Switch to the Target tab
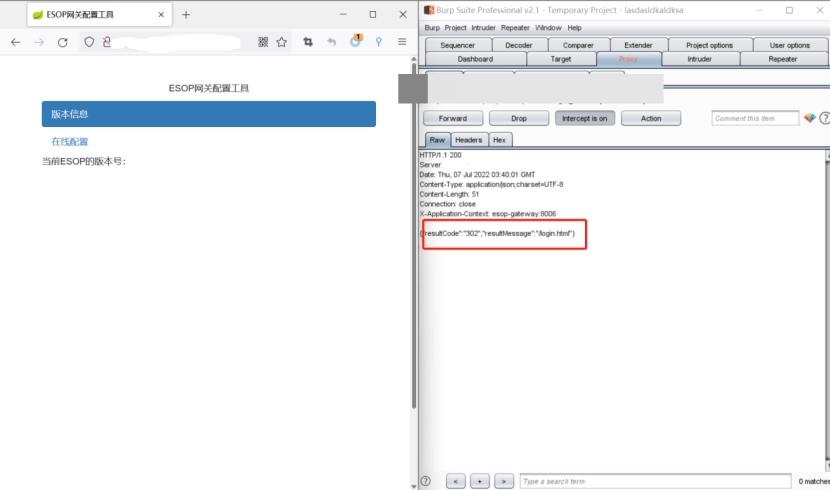 pyautogui.click(x=561, y=59)
